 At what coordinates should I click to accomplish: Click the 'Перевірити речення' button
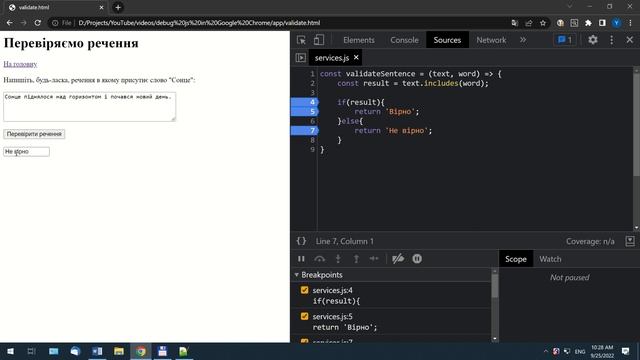point(34,134)
